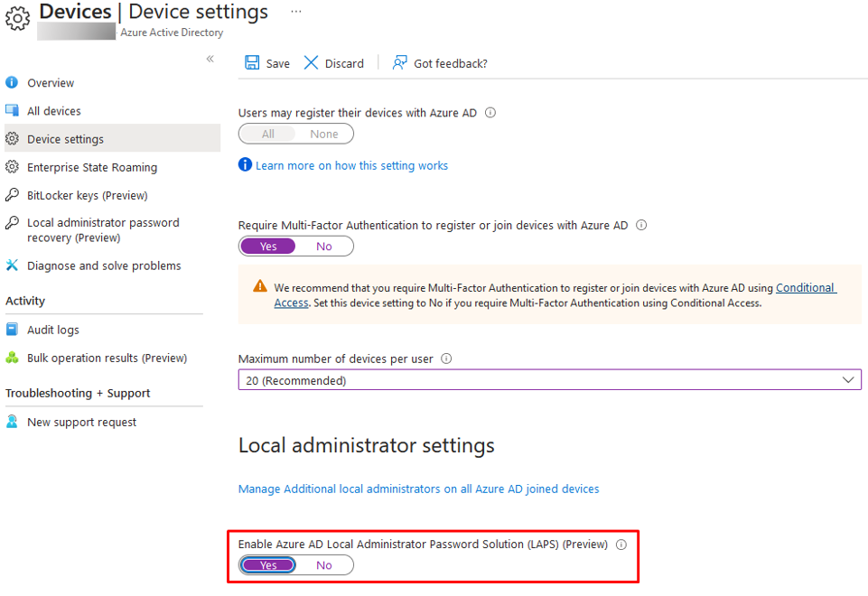This screenshot has width=868, height=596.
Task: Go to All devices
Action: (53, 111)
